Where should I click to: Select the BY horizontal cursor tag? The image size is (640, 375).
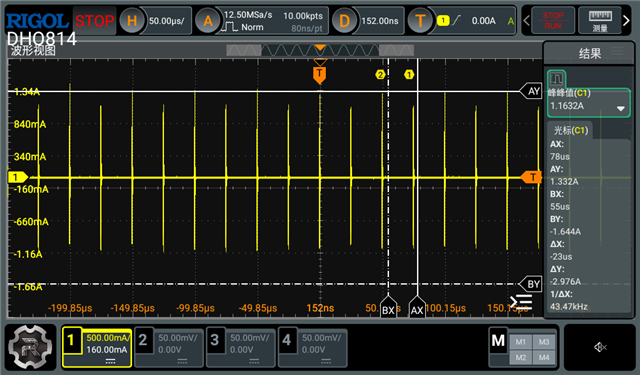(x=531, y=284)
